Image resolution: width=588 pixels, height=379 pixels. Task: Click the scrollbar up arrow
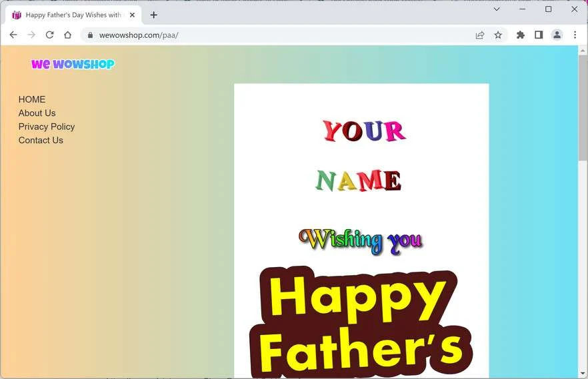[583, 50]
